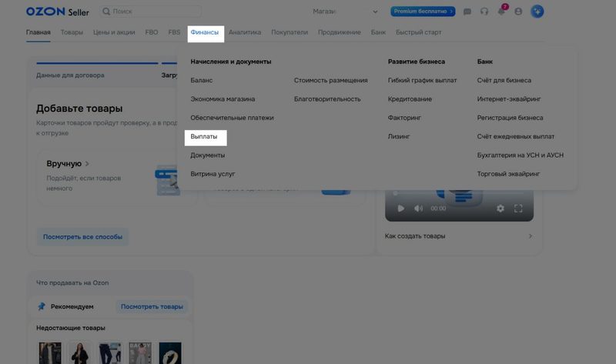Screen dimensions: 616x364
Task: Open the user profile icon
Action: click(x=518, y=12)
